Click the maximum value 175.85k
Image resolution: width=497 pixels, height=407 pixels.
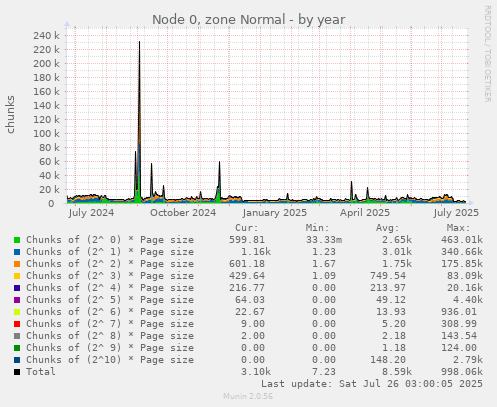point(462,264)
